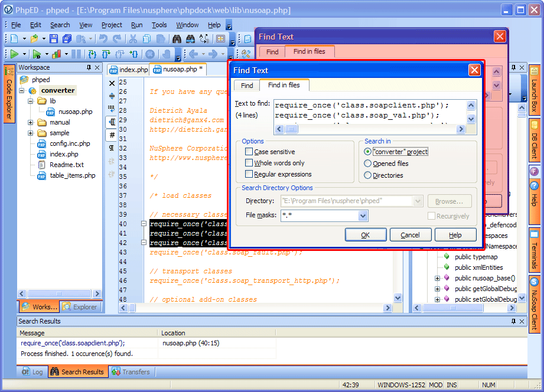Collapse the code fold at line 40
544x392 pixels.
tap(144, 224)
